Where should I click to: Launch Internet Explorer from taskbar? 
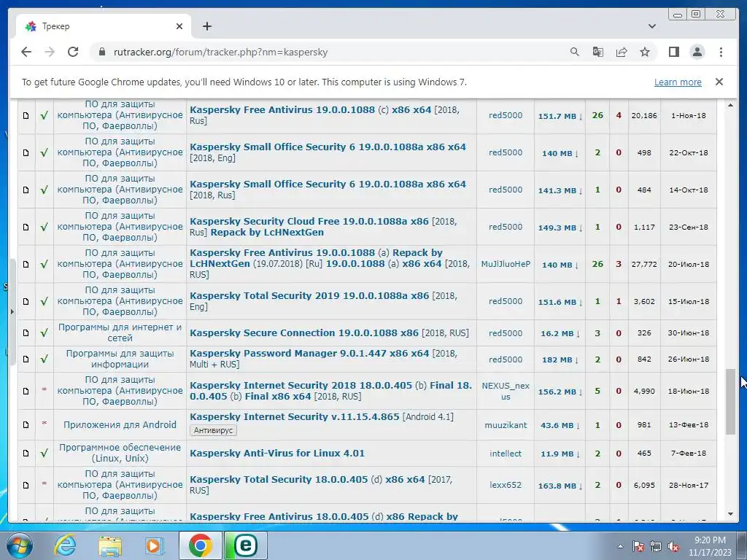[65, 545]
